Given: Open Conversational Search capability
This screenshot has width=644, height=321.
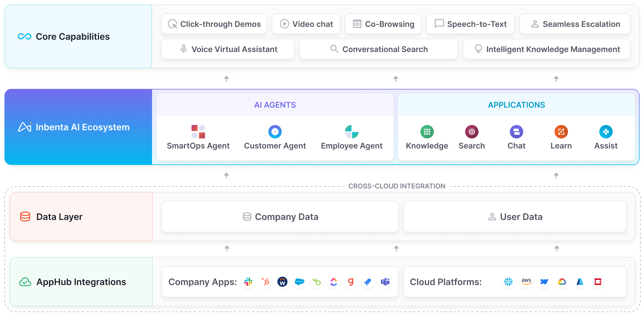Looking at the screenshot, I should coord(379,49).
